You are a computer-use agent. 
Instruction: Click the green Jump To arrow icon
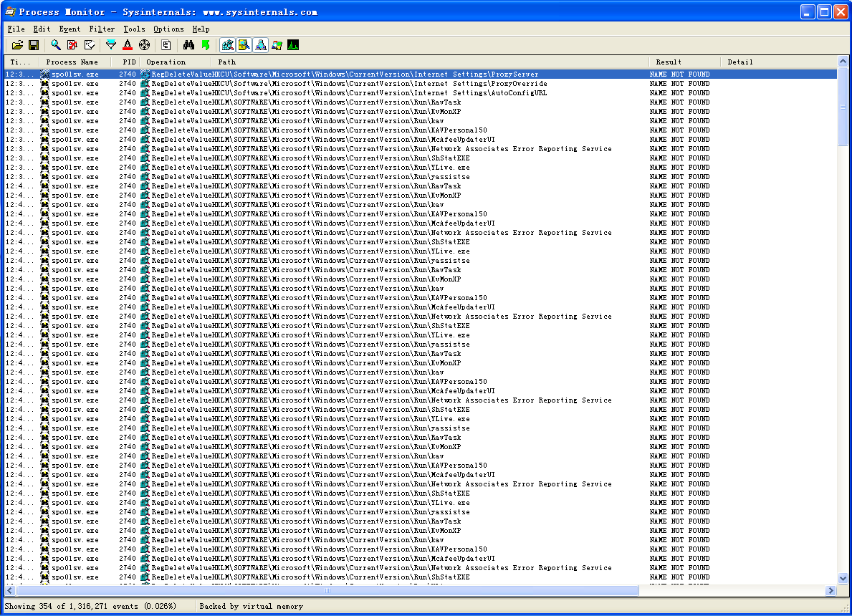tap(206, 45)
